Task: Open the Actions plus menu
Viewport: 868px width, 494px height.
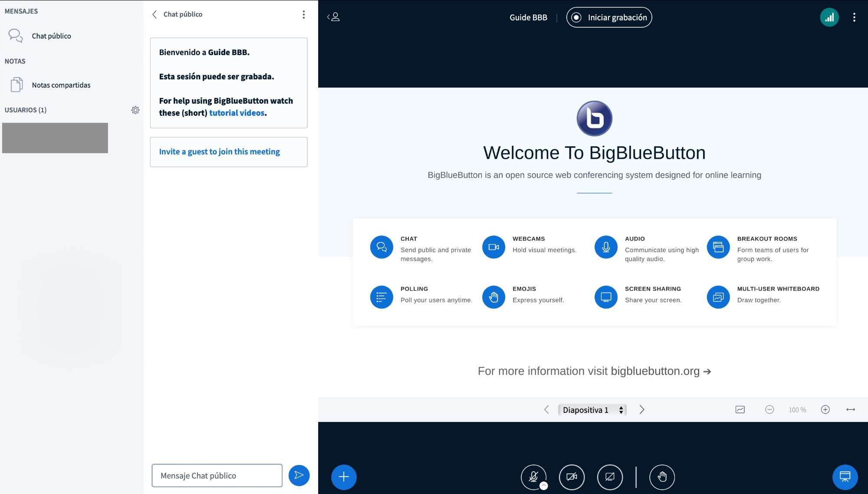Action: point(344,477)
